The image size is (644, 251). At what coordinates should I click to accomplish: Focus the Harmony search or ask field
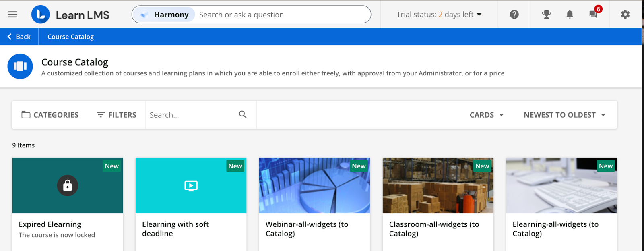[282, 15]
